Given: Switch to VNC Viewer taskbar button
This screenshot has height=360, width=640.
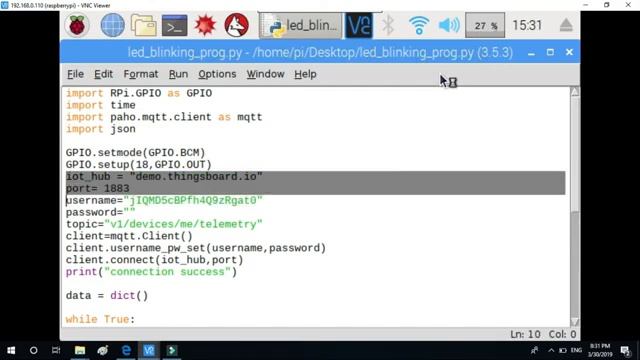Looking at the screenshot, I should pyautogui.click(x=149, y=350).
